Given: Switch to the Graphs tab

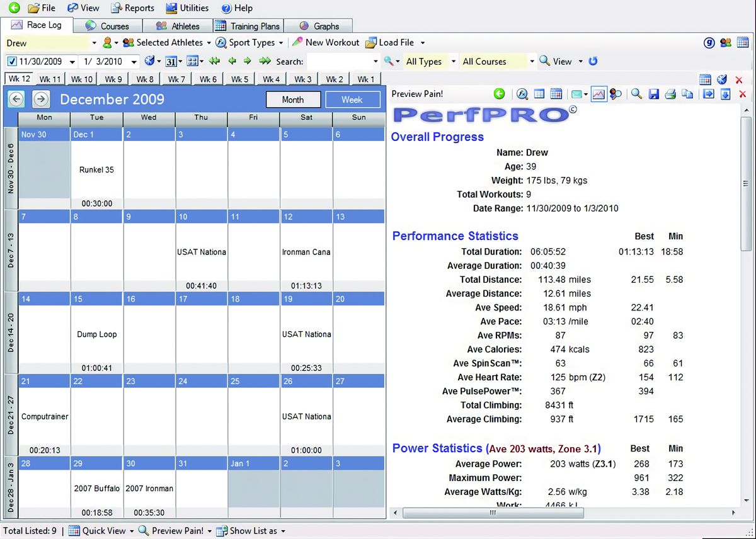Looking at the screenshot, I should point(319,26).
